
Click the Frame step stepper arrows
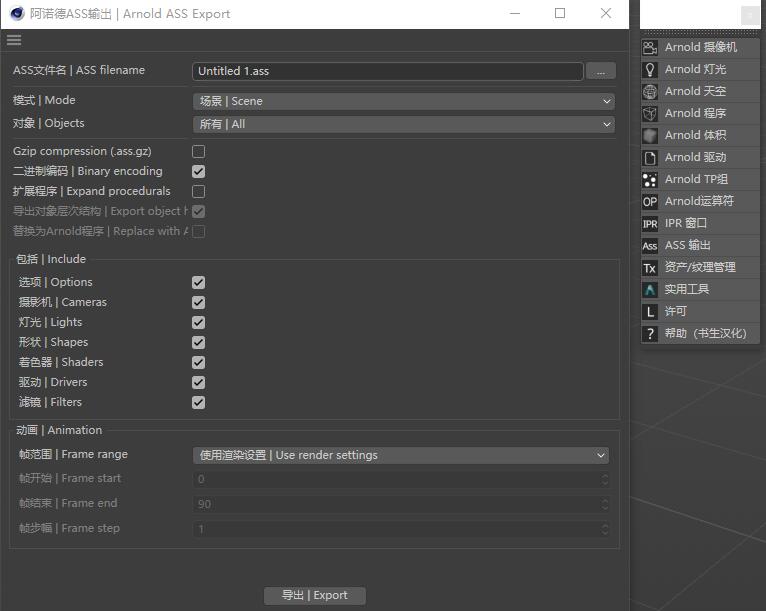pyautogui.click(x=605, y=529)
